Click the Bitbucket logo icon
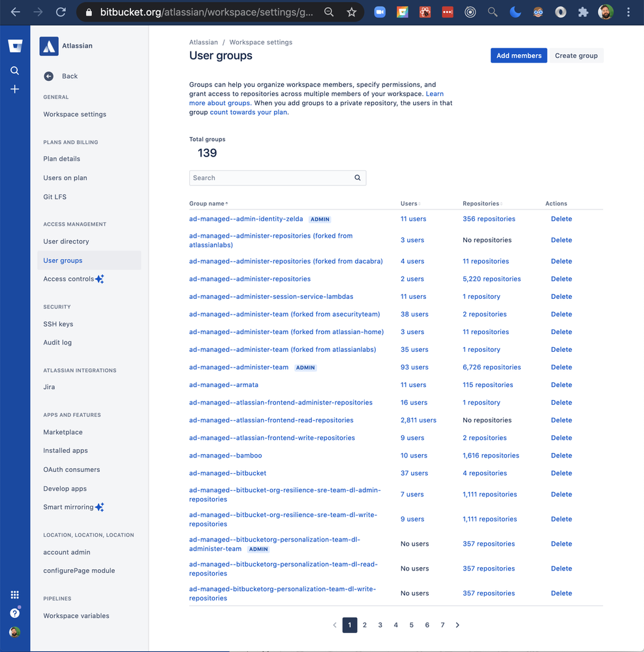The image size is (644, 652). (15, 46)
